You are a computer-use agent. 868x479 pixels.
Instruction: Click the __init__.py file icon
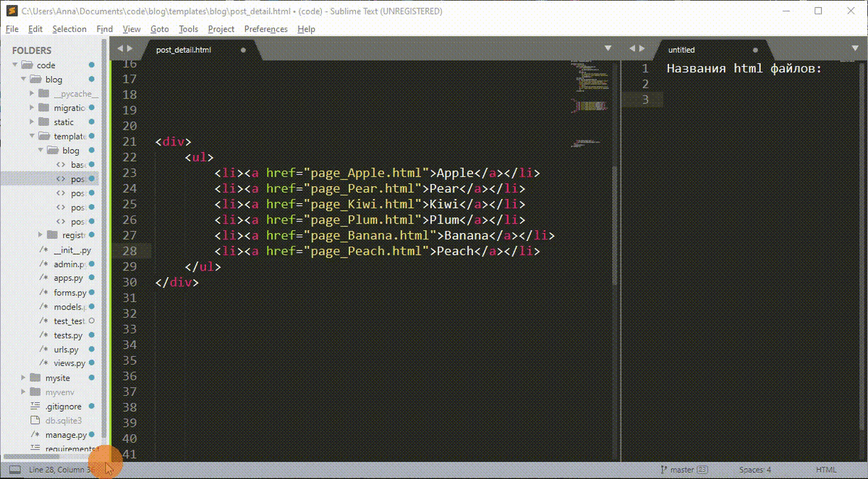pyautogui.click(x=45, y=250)
